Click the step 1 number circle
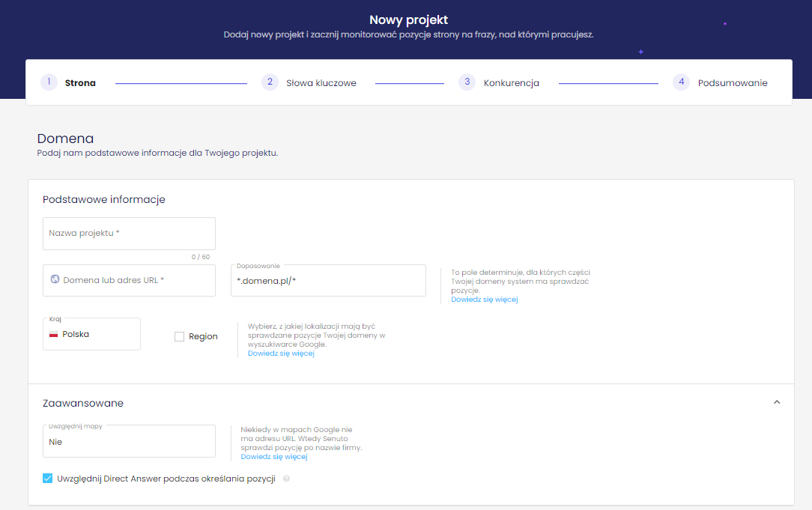 (49, 82)
